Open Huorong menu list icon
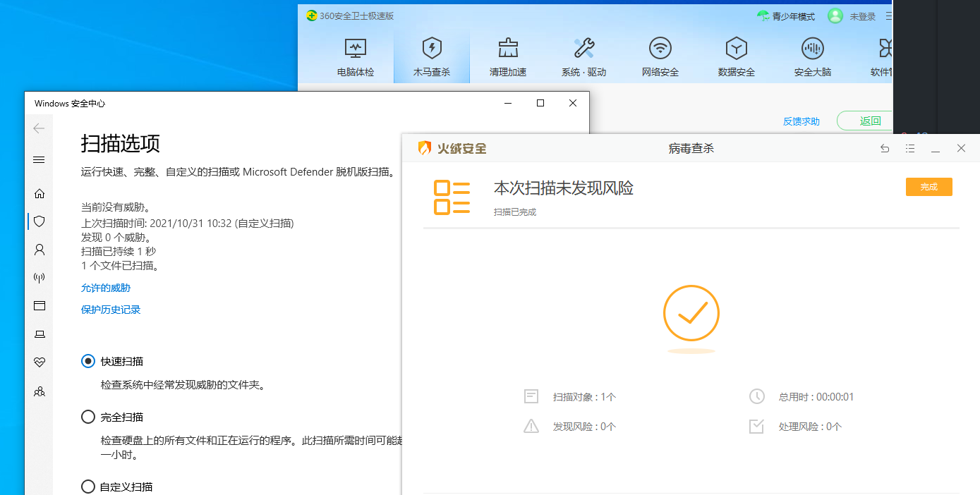 (910, 149)
